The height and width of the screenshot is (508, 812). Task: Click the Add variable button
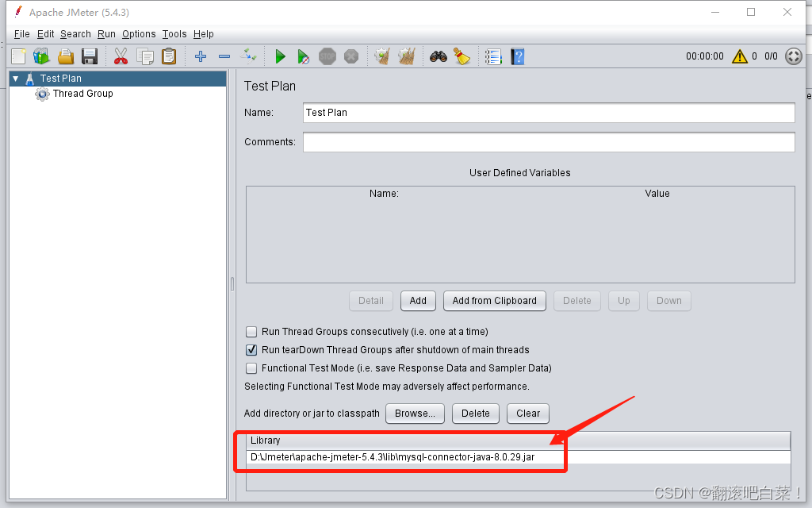418,301
